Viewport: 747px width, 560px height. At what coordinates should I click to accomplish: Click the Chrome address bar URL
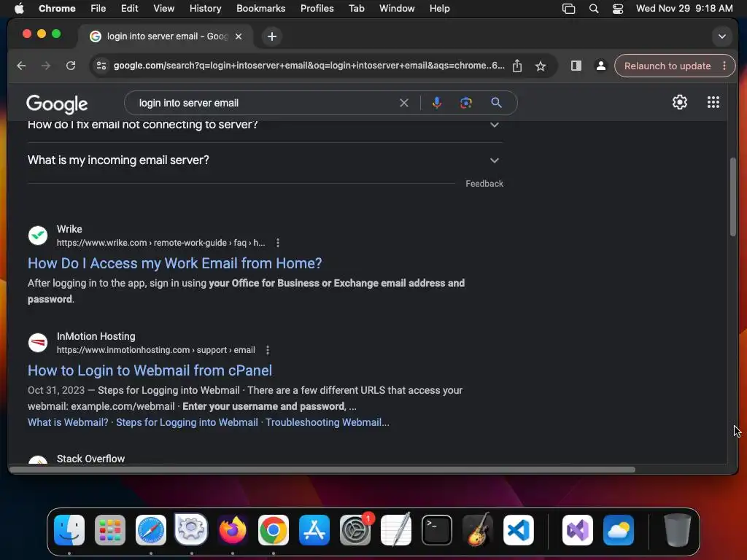click(309, 66)
